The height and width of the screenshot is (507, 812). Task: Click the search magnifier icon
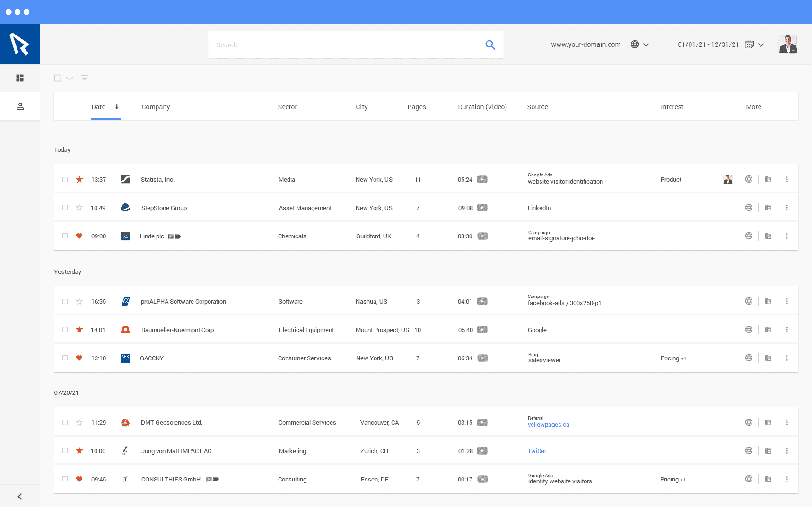pyautogui.click(x=490, y=45)
